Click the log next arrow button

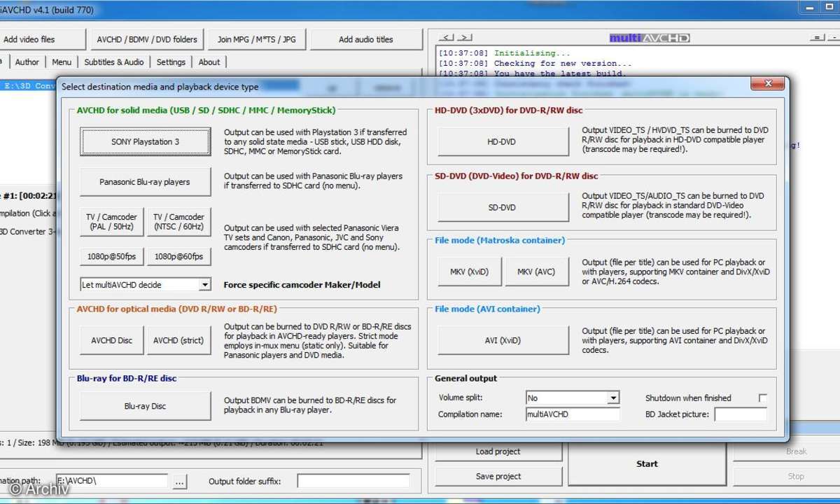(x=465, y=37)
